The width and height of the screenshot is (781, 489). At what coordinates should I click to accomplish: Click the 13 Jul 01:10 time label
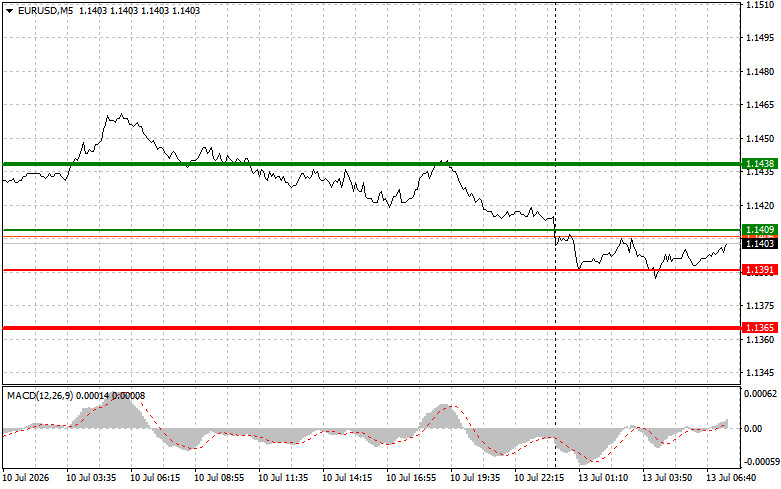pos(603,478)
